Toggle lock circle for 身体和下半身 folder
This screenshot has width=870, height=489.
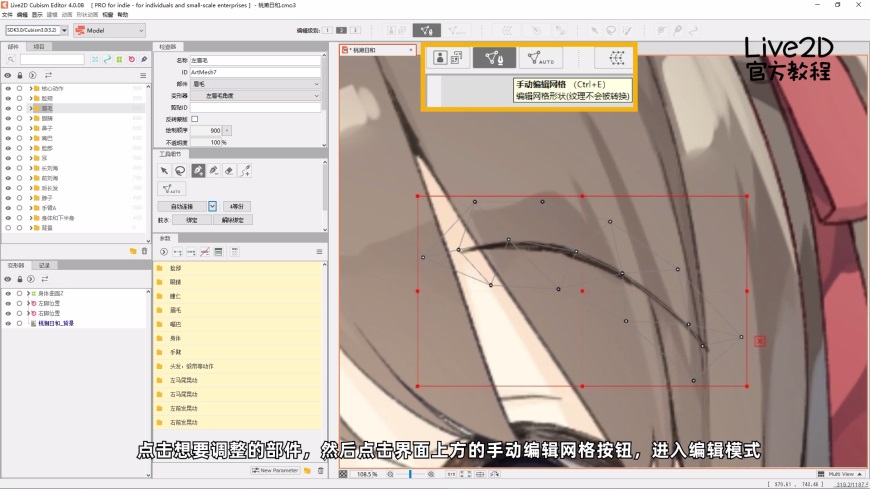point(19,218)
